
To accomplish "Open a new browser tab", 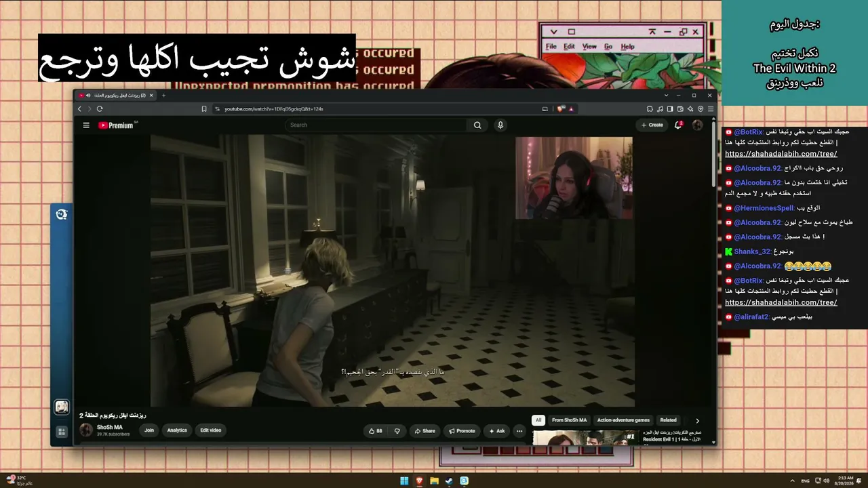I will coord(163,95).
